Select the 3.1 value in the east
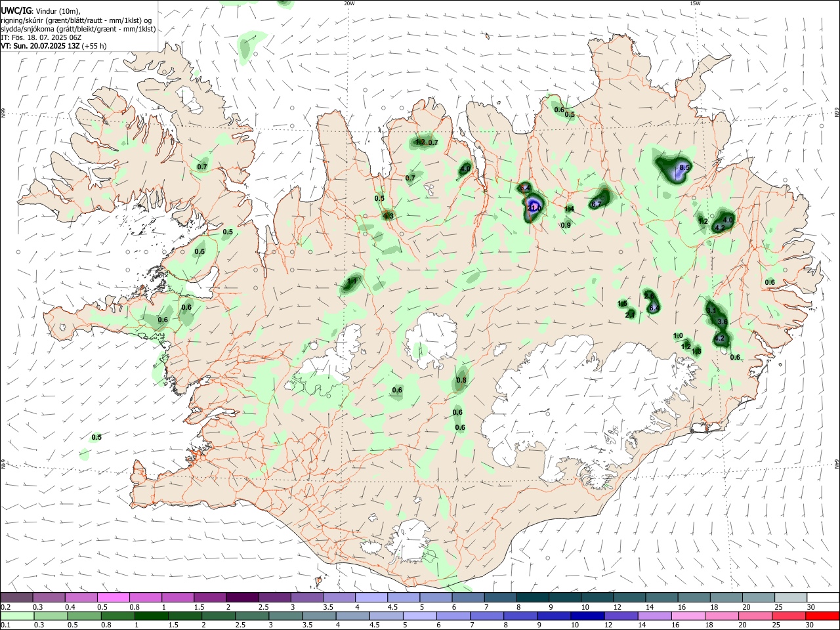The height and width of the screenshot is (630, 840). click(x=711, y=310)
